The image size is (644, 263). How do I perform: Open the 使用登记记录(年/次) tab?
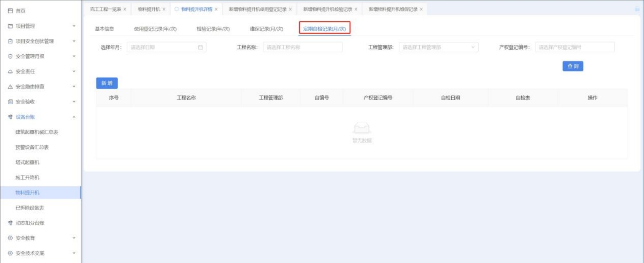155,29
